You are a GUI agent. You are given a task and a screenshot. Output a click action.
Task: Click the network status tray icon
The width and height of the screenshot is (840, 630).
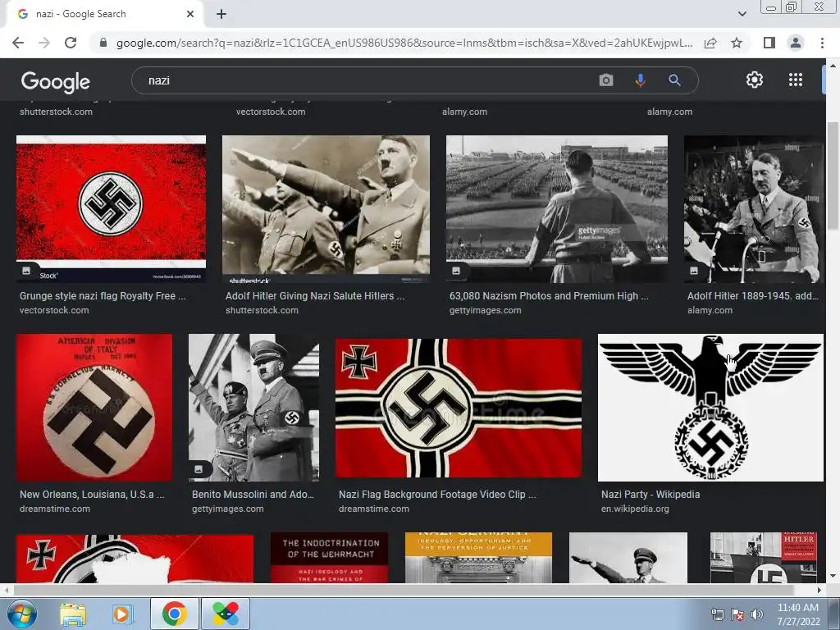717,615
